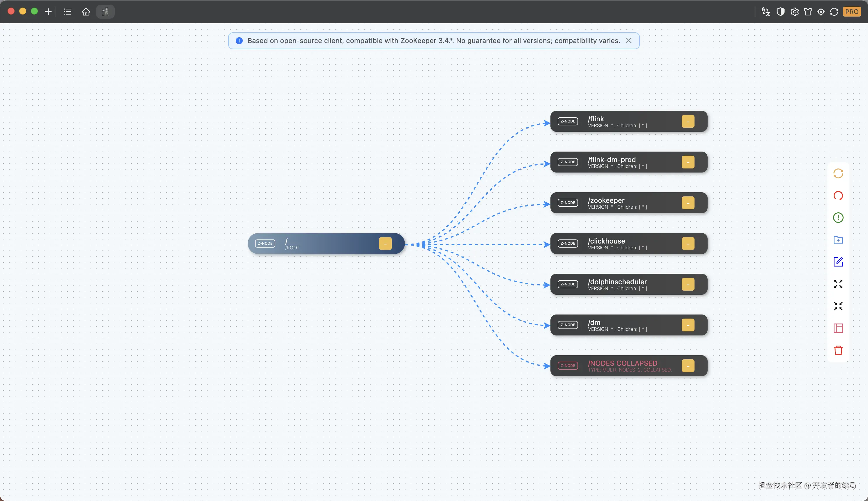Click the red layout panel icon
This screenshot has height=501, width=868.
(838, 328)
